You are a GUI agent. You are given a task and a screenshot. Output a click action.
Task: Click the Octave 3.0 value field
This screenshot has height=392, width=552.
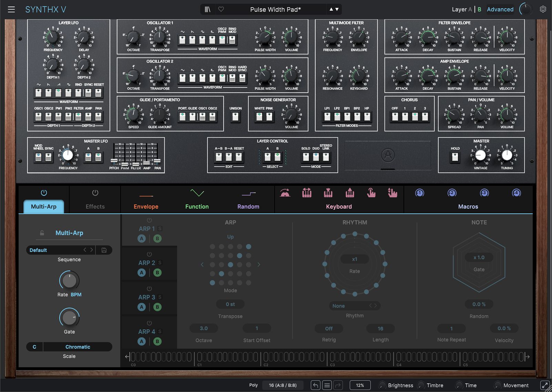(204, 328)
